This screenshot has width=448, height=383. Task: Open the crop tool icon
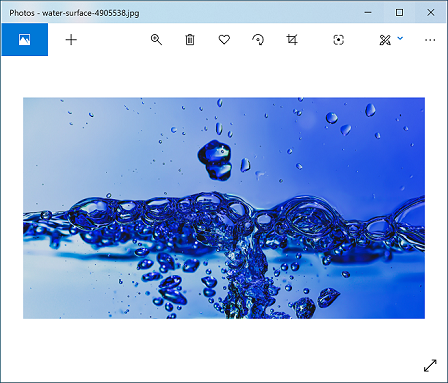(x=292, y=40)
